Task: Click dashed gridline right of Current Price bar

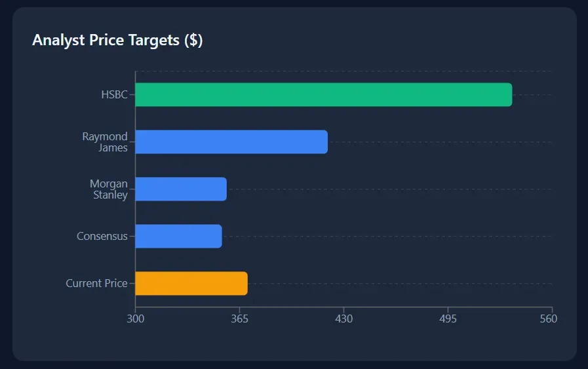Action: point(400,283)
